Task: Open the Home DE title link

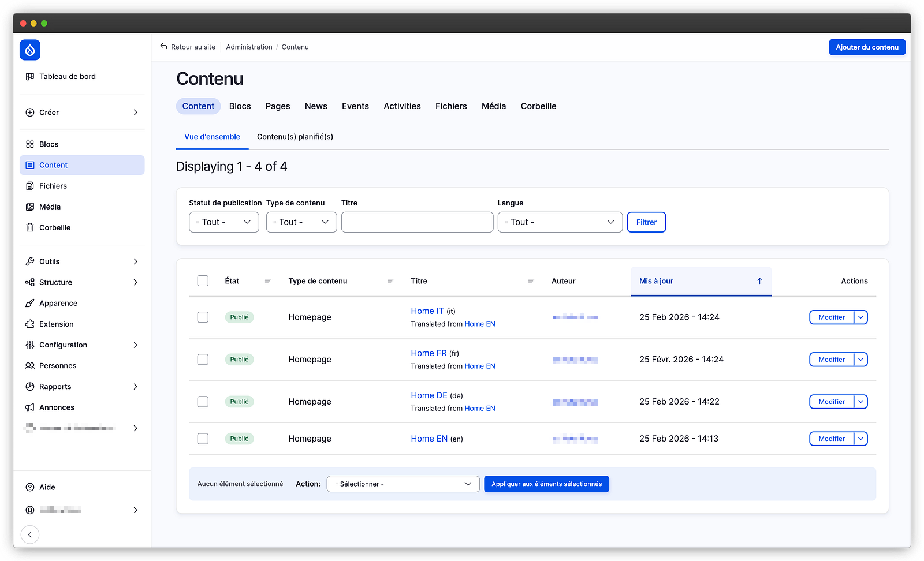Action: (x=429, y=395)
